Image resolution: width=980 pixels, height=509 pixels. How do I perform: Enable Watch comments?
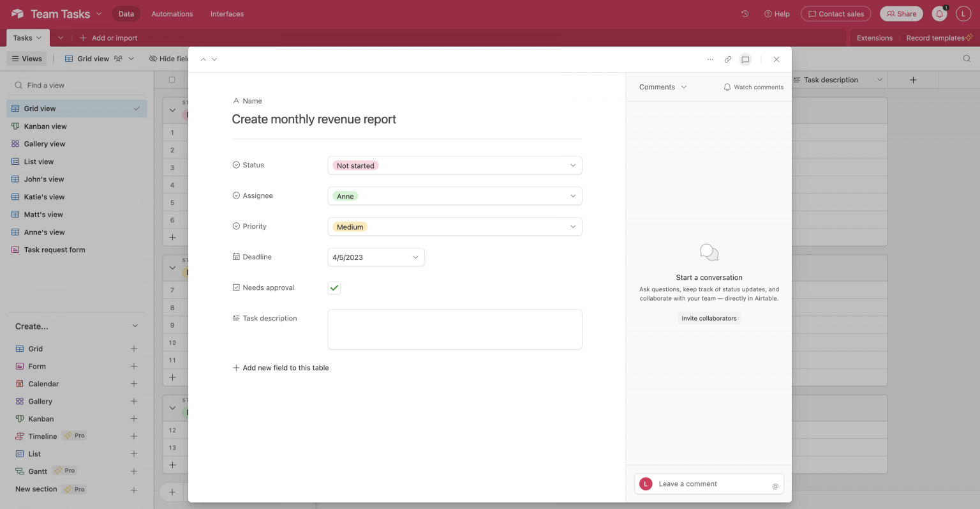coord(754,87)
